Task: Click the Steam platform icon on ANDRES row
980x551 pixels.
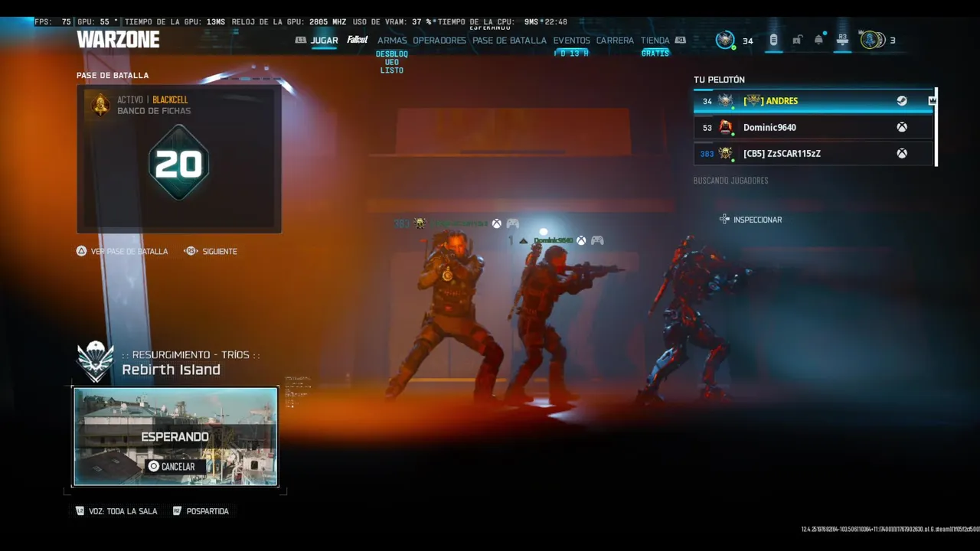Action: coord(902,101)
